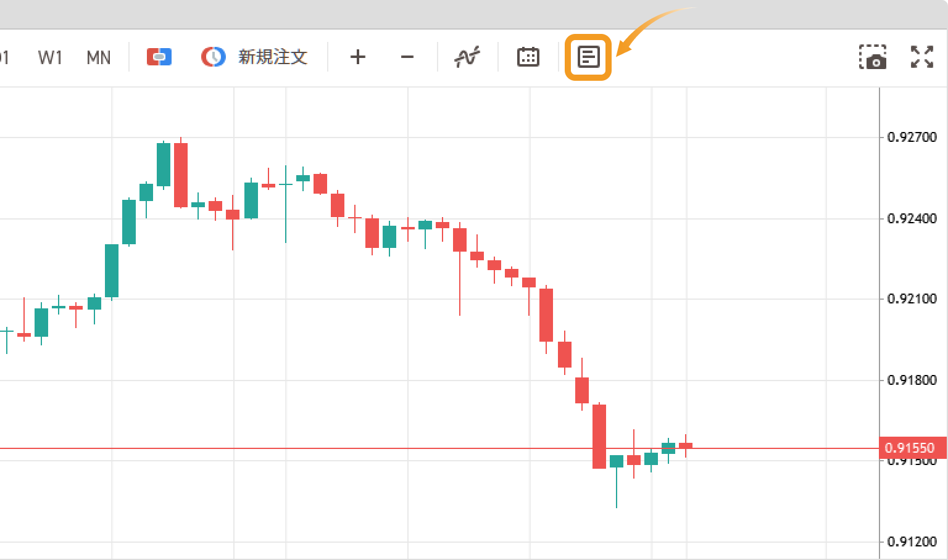Expand chart to fullscreen mode

pos(922,57)
